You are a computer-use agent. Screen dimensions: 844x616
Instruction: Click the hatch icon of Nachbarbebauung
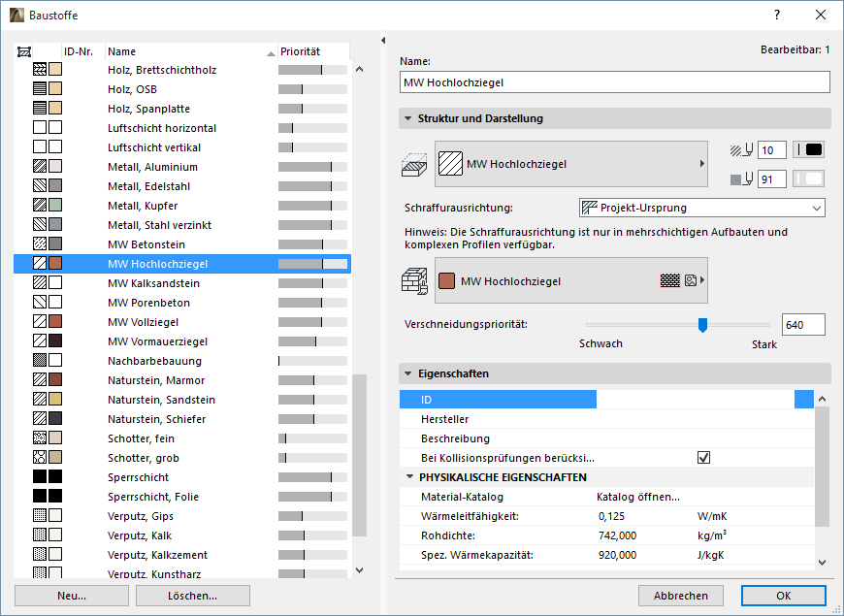pyautogui.click(x=40, y=360)
